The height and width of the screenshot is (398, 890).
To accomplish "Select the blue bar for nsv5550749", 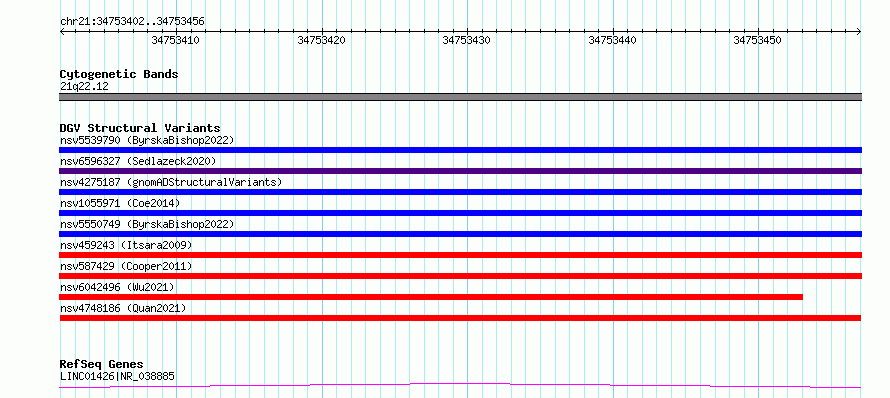I will click(460, 234).
